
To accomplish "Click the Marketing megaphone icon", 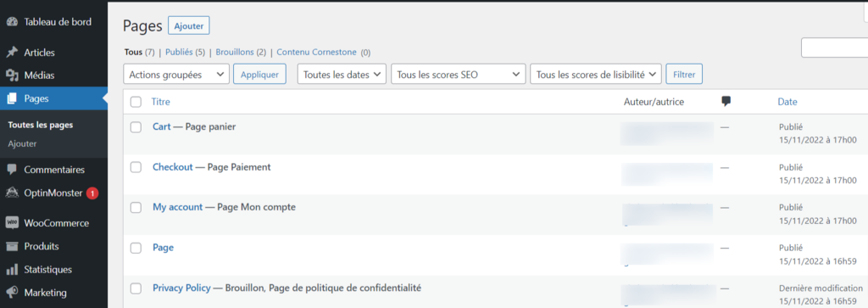I will tap(12, 293).
